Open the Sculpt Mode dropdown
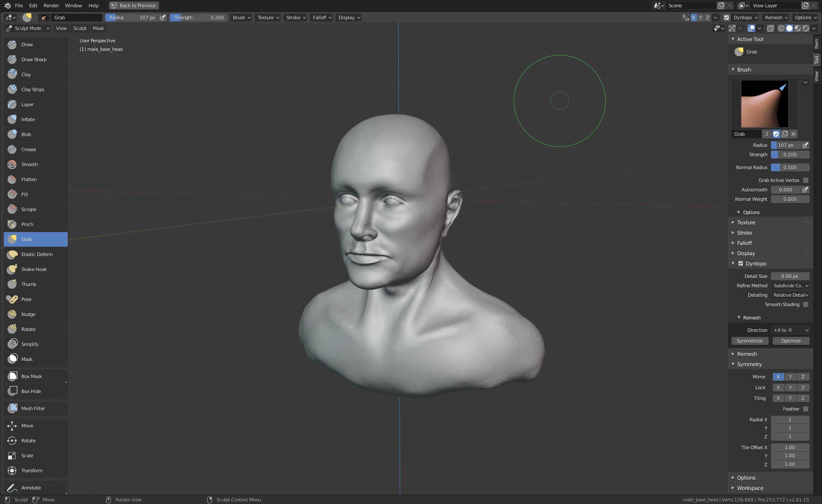The height and width of the screenshot is (504, 822). pyautogui.click(x=28, y=28)
